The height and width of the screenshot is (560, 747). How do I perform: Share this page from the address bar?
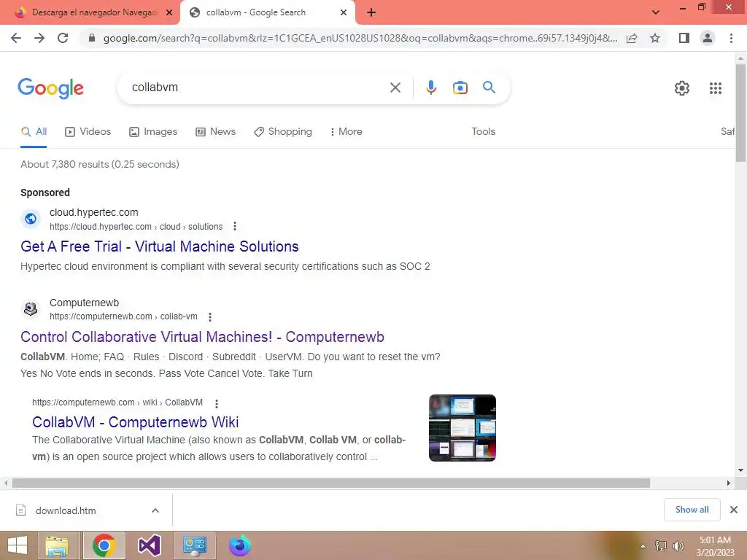632,38
